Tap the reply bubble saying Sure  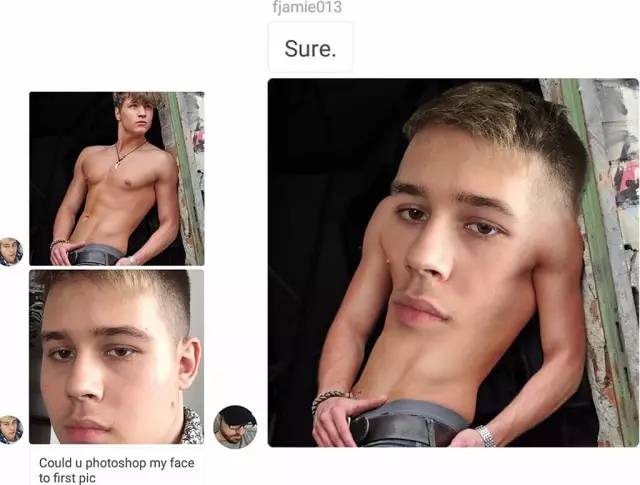(x=310, y=48)
